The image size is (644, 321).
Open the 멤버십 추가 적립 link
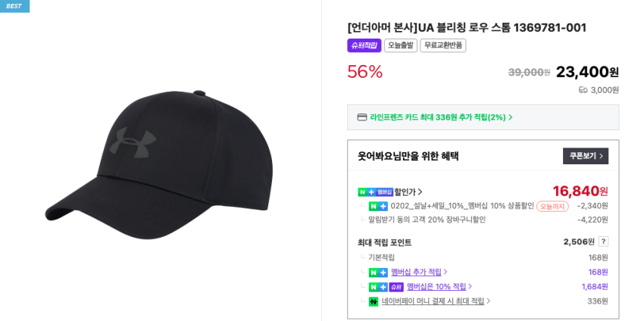coord(419,272)
